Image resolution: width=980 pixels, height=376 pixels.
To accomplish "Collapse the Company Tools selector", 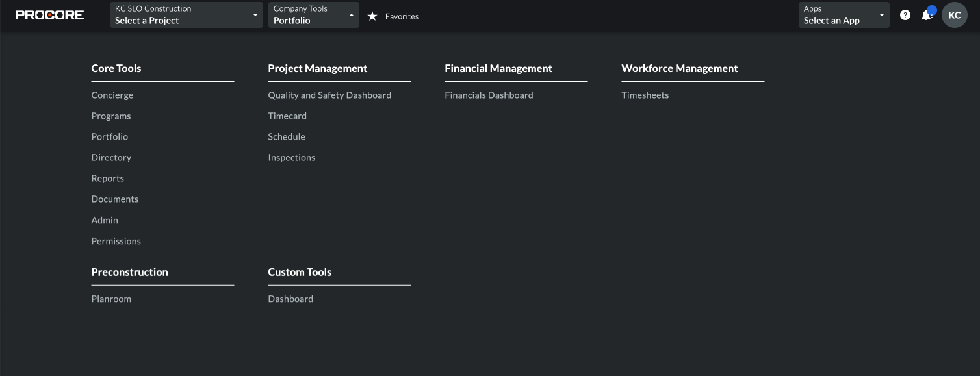I will [313, 14].
